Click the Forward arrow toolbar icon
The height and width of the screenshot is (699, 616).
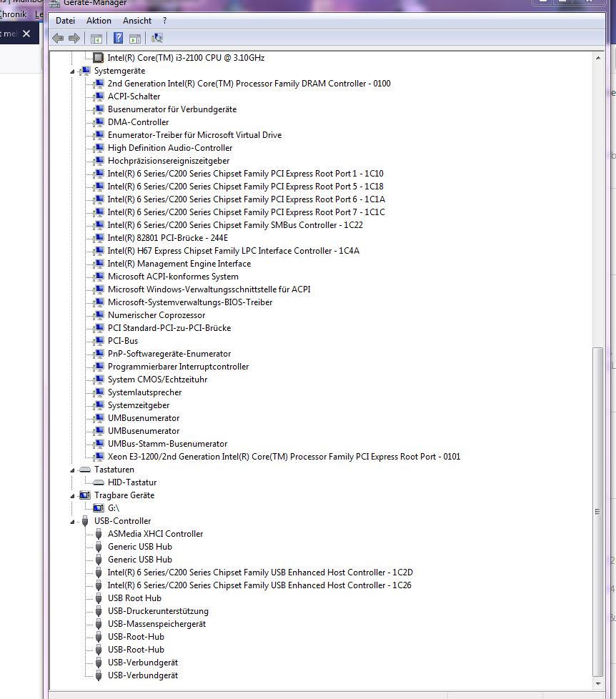[74, 39]
